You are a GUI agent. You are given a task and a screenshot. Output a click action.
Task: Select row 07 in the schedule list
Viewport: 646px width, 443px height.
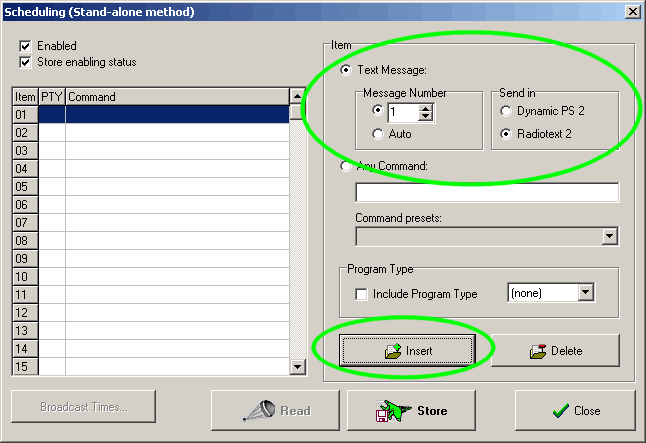(151, 223)
